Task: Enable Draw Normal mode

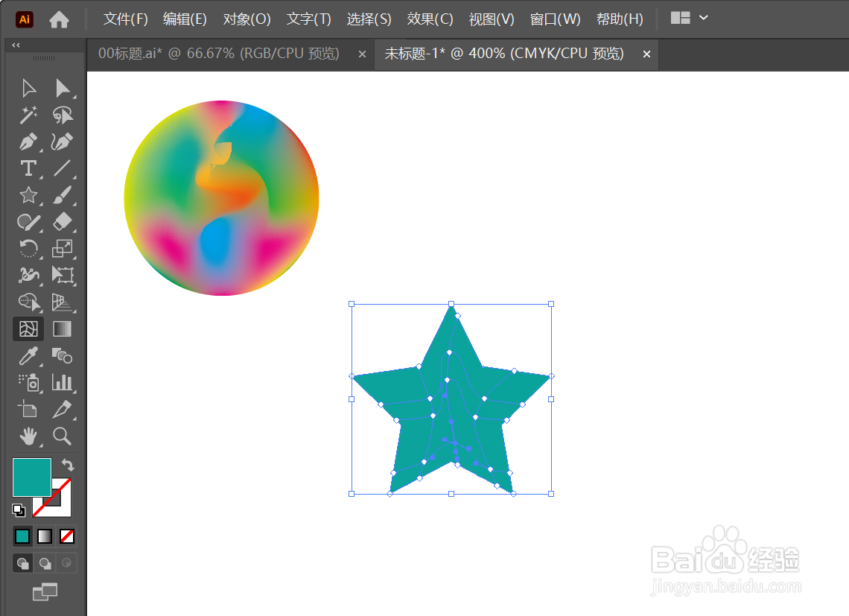Action: coord(23,563)
